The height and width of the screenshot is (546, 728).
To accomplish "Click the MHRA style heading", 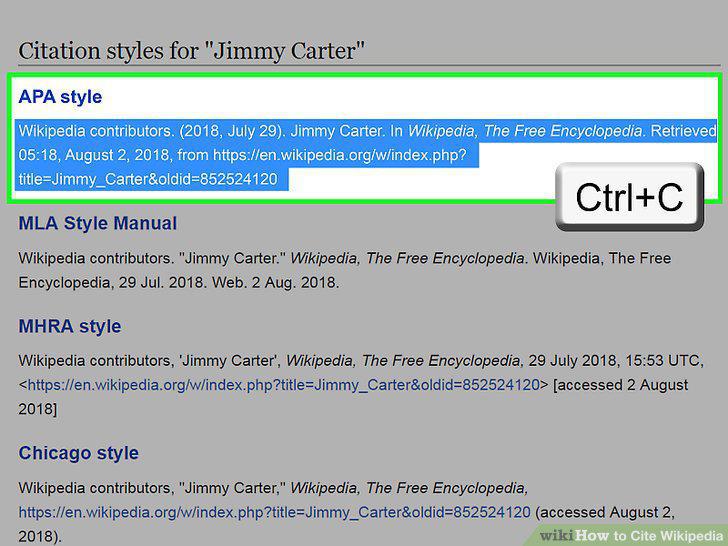I will (x=70, y=326).
